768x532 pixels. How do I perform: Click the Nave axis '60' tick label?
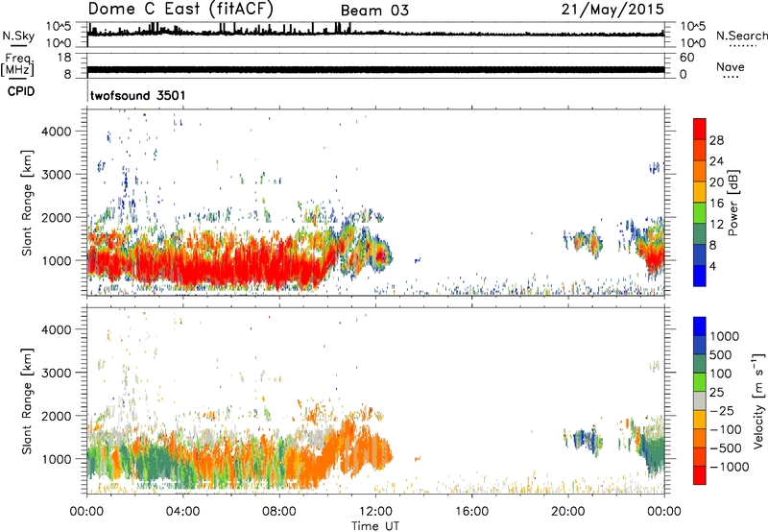[x=687, y=58]
